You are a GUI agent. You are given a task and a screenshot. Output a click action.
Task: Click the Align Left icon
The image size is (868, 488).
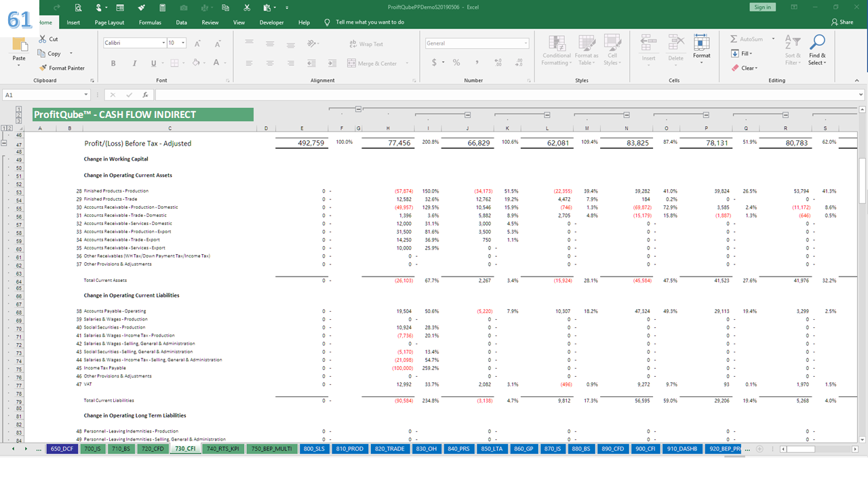[x=249, y=63]
